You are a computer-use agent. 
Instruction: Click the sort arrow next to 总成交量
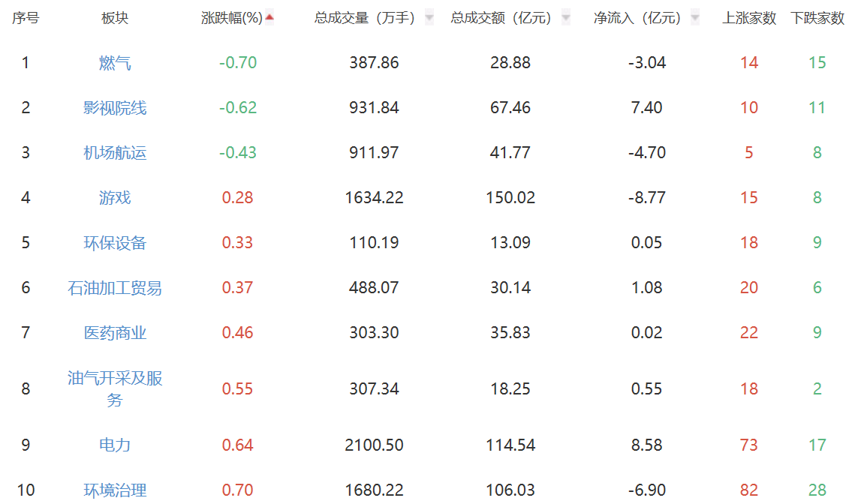click(x=429, y=18)
